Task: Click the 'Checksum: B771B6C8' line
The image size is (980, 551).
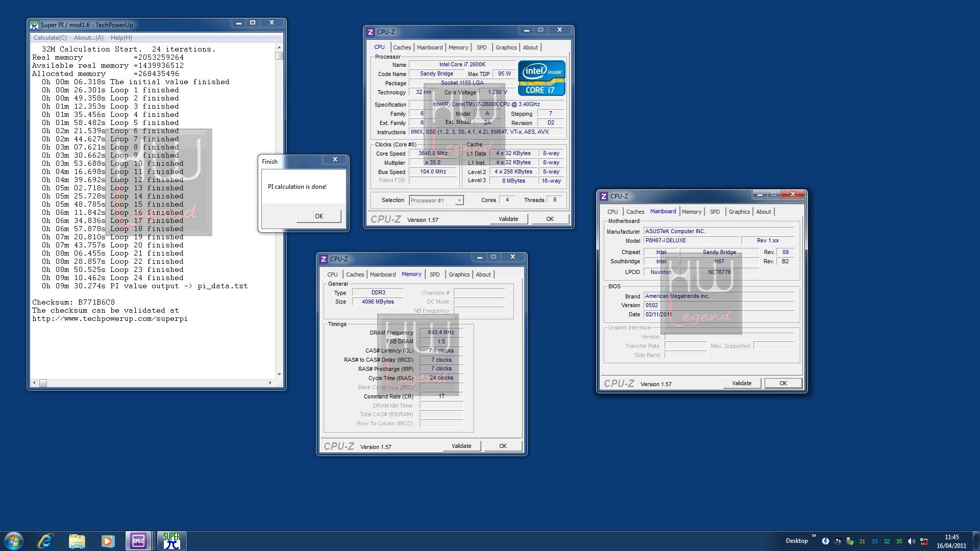Action: coord(73,303)
